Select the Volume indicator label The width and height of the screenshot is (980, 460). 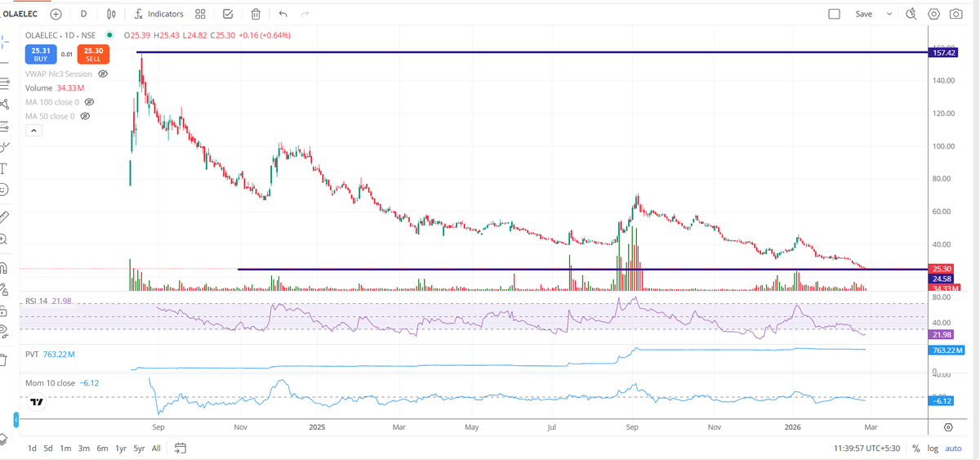(38, 88)
